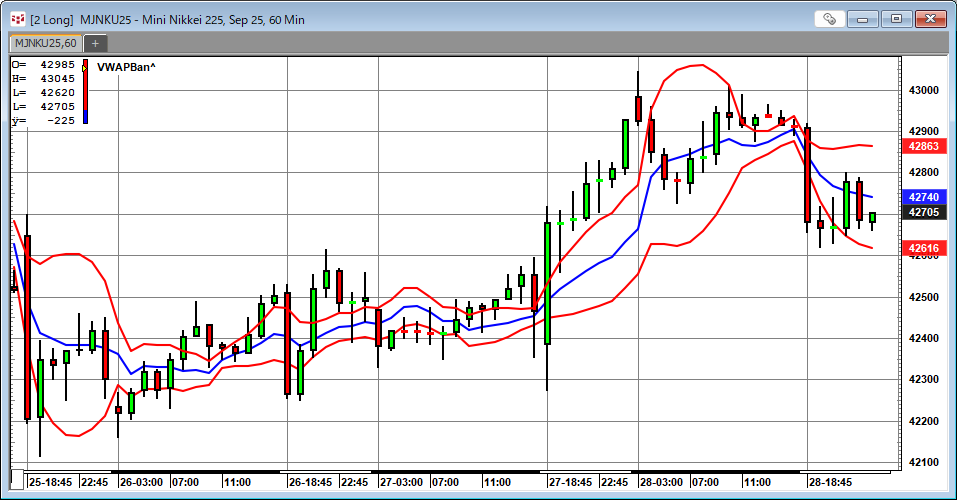
Task: Click the 28-18:45 time axis label
Action: pos(830,482)
